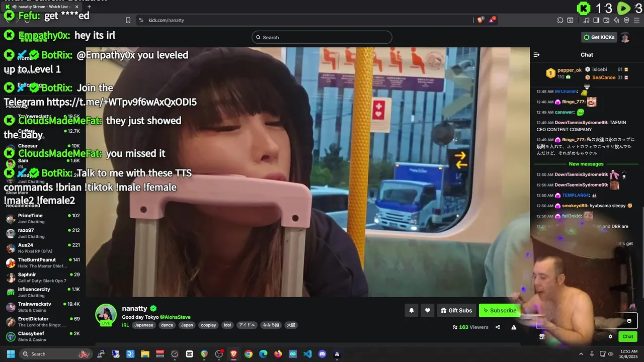Select the 大阪 tag
644x362 pixels.
(291, 325)
